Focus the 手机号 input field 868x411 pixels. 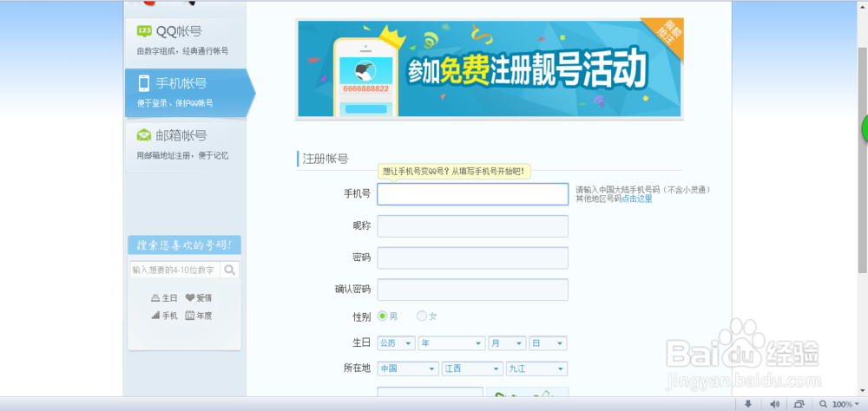(x=473, y=194)
